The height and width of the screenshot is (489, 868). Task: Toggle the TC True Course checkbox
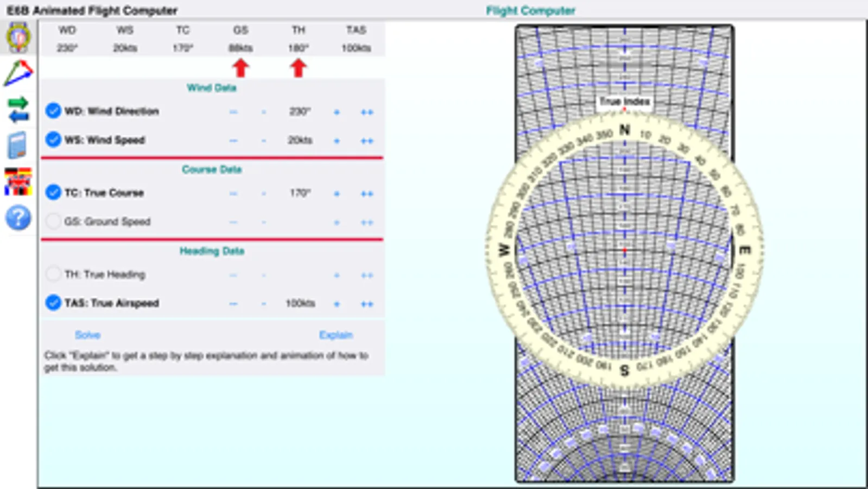pos(53,192)
